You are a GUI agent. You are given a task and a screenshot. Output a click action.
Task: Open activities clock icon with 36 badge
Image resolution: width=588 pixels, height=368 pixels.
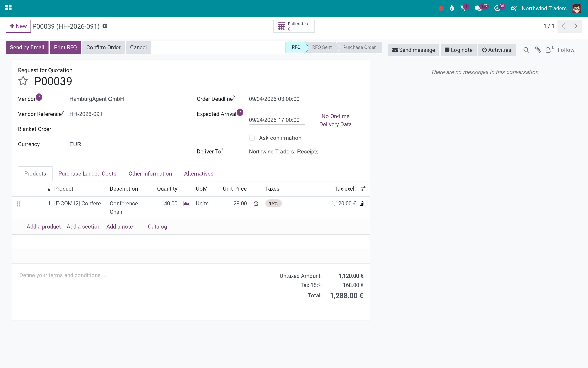(497, 8)
